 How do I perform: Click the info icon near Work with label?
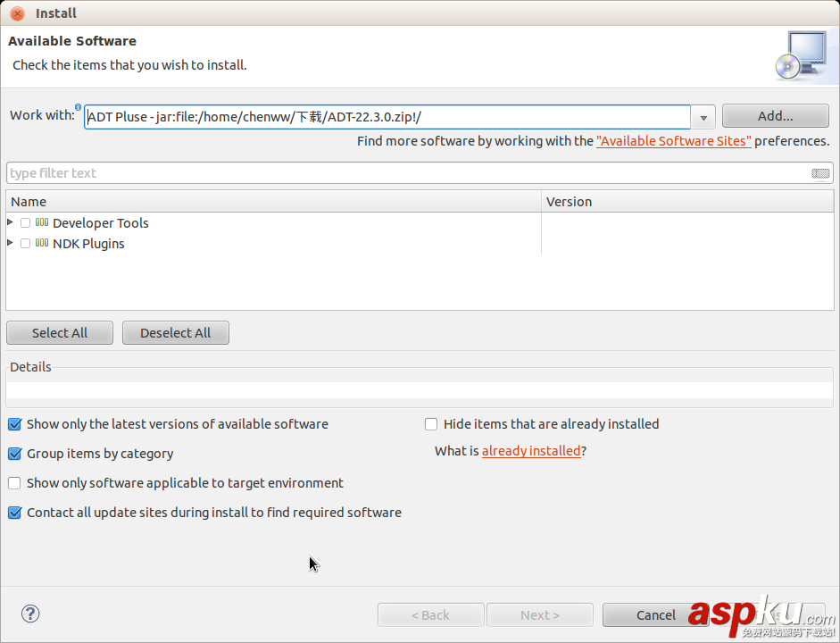pyautogui.click(x=79, y=106)
